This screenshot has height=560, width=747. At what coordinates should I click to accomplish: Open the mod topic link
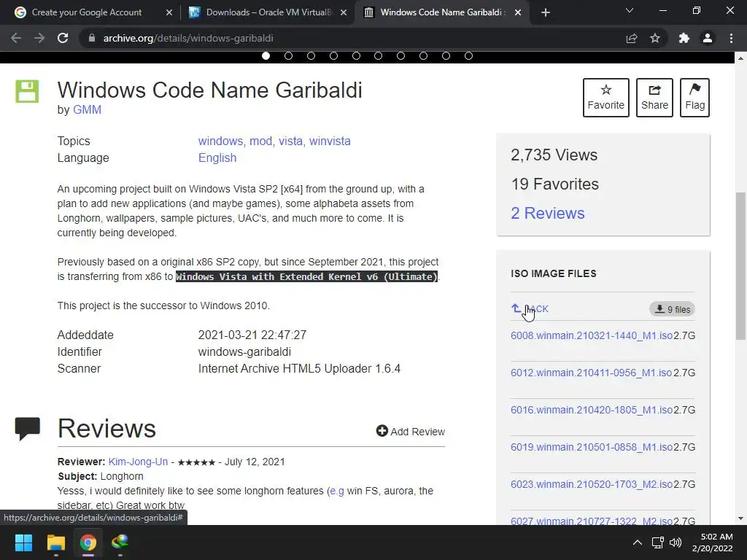[260, 141]
